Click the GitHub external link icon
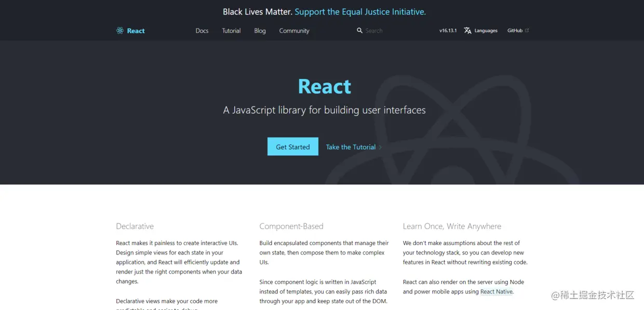 527,30
